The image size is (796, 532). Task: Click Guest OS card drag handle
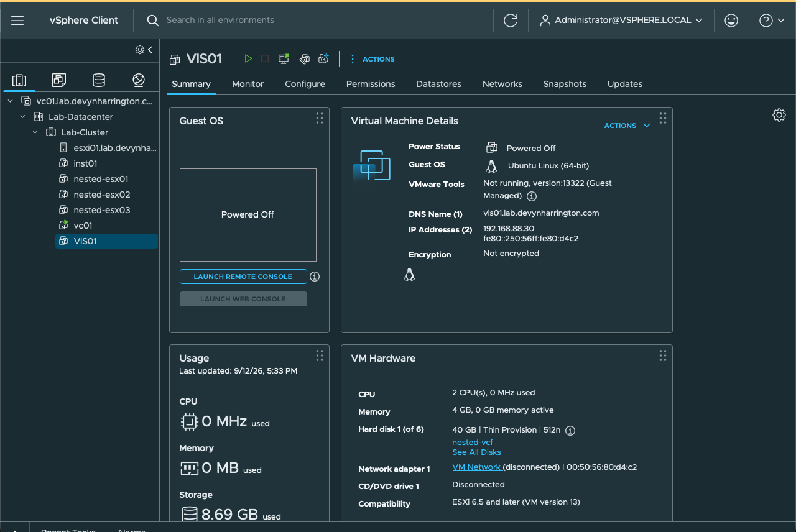point(319,118)
